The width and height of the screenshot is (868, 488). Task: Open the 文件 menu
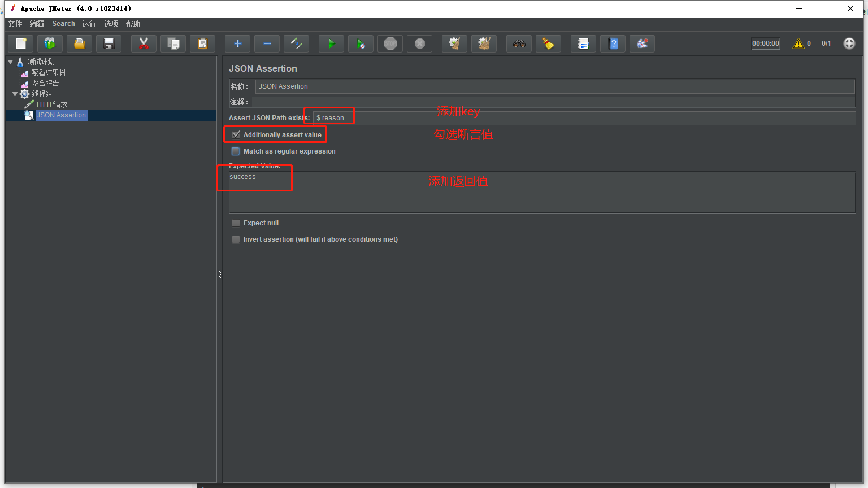click(15, 24)
